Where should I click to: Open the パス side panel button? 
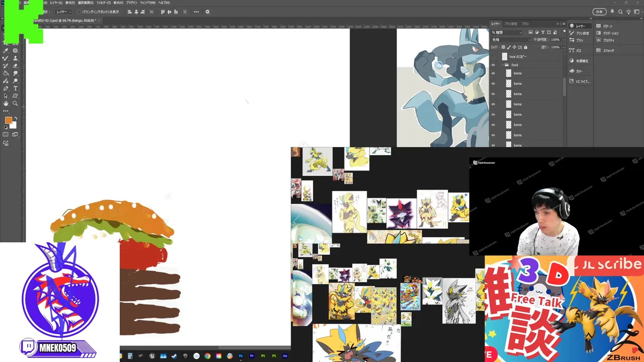pos(581,51)
